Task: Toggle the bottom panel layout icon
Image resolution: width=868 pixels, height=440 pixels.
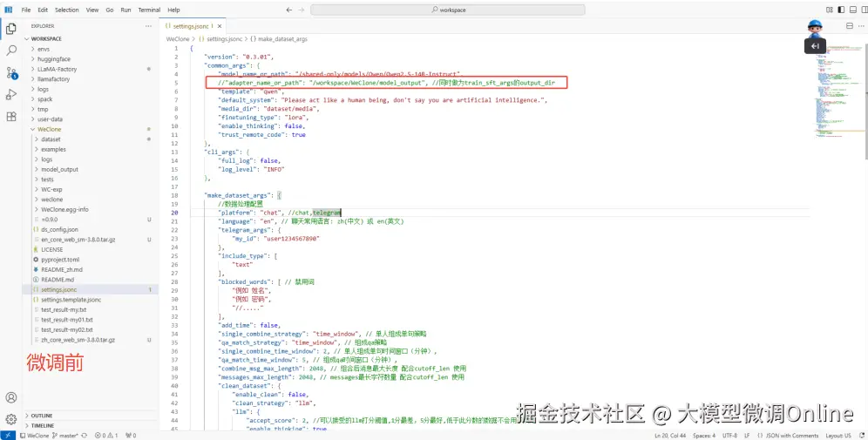Action: click(853, 10)
